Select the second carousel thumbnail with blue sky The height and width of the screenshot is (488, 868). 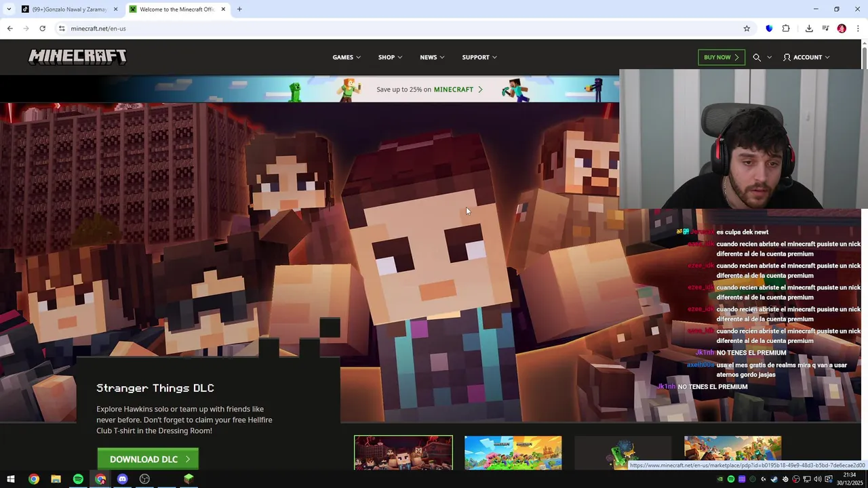(x=513, y=453)
